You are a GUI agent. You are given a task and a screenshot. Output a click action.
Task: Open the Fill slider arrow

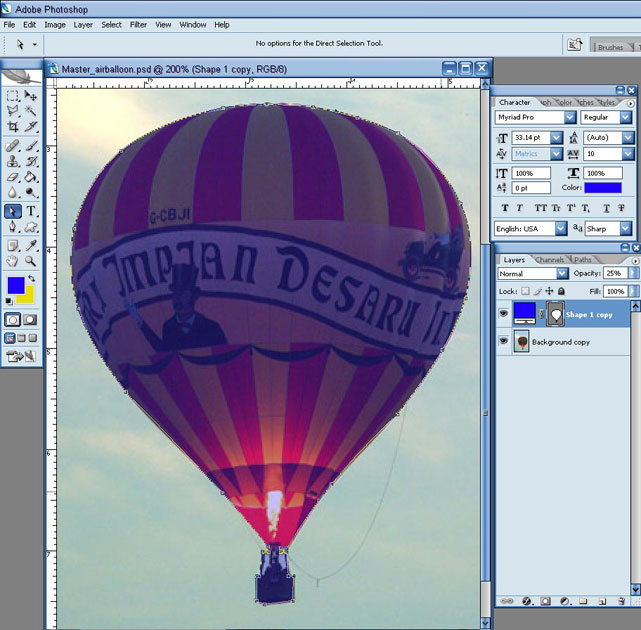[632, 291]
